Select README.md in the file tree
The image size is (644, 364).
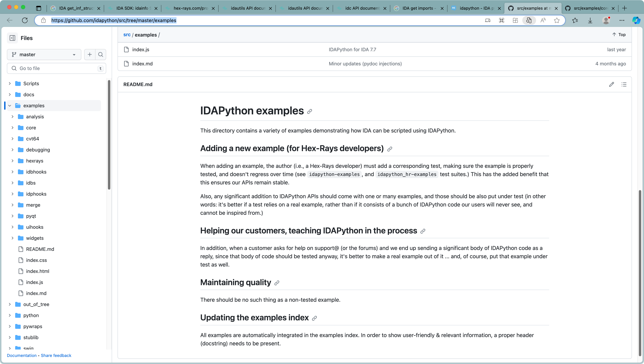pos(40,249)
